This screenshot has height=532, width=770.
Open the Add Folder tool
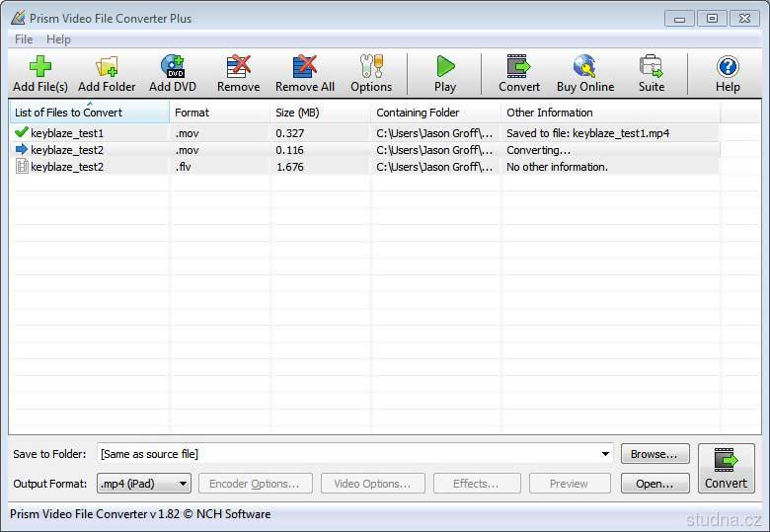107,74
